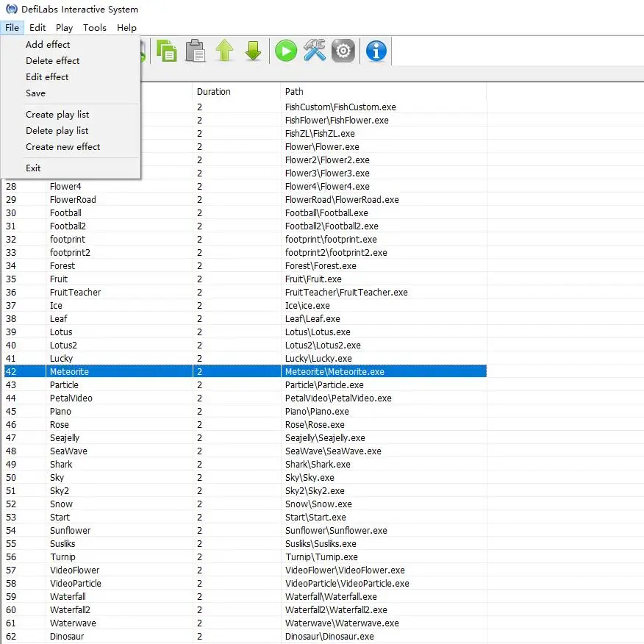
Task: Select the FlowerRoad effect row
Action: (246, 200)
